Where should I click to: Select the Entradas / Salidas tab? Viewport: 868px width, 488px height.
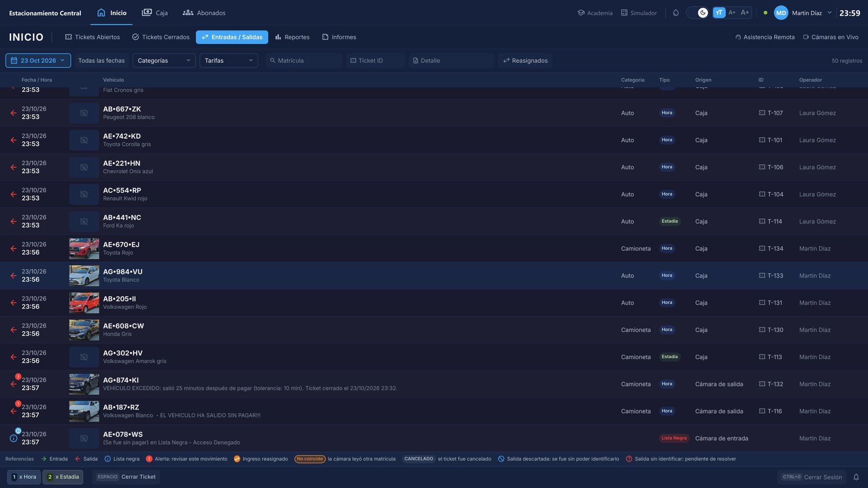232,37
